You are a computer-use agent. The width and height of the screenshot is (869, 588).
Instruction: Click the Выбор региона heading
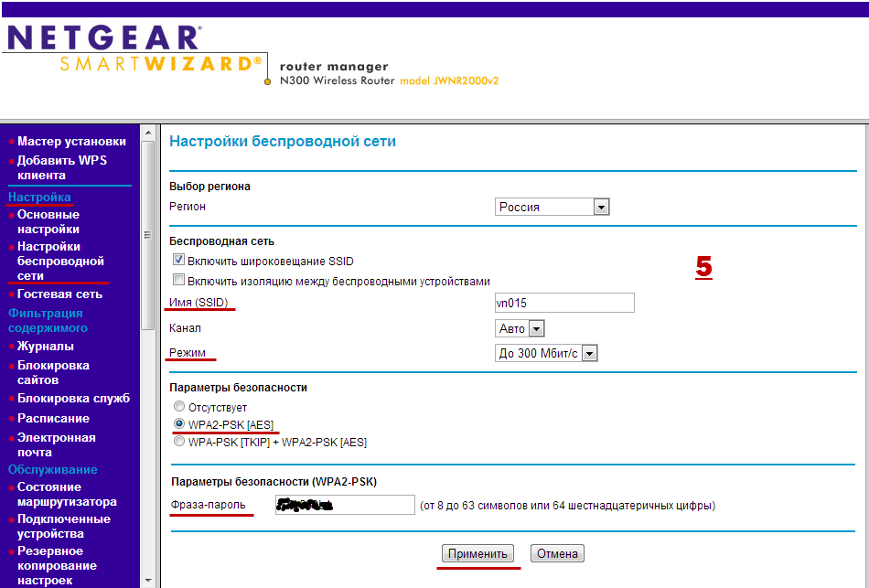(209, 187)
